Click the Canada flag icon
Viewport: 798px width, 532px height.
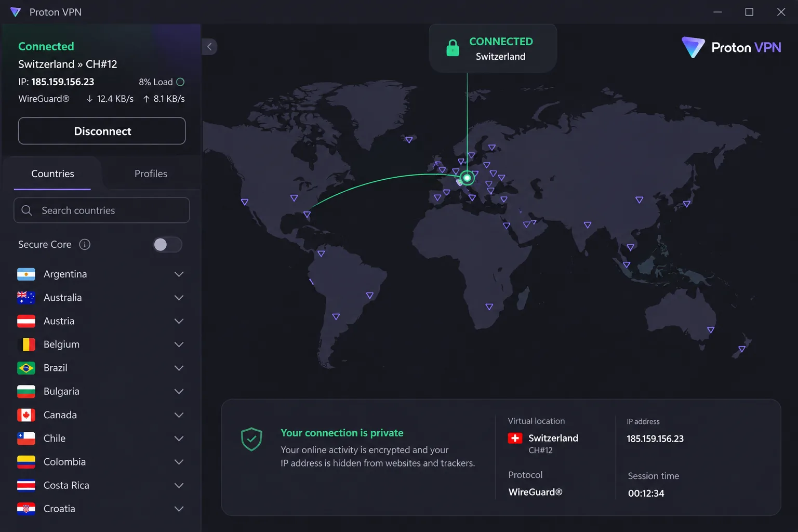[26, 415]
